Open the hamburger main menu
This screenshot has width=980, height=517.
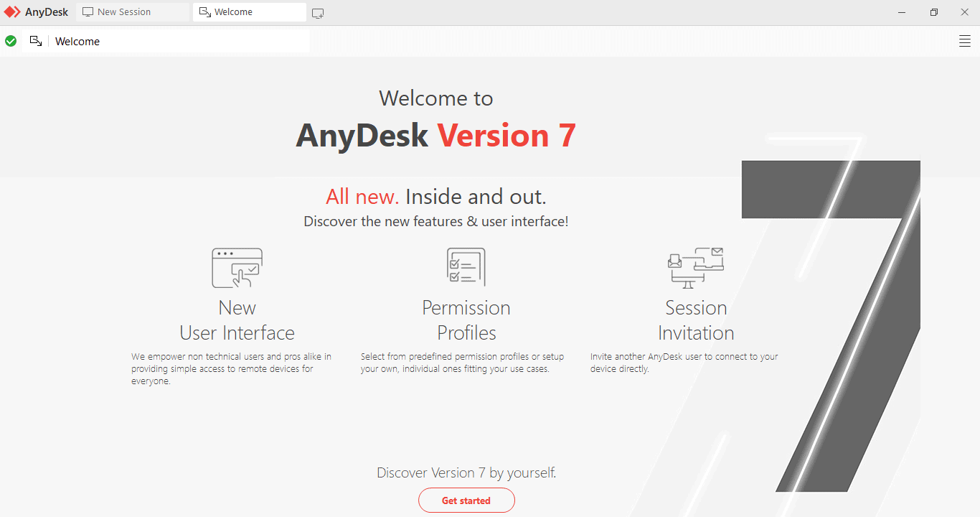click(965, 41)
